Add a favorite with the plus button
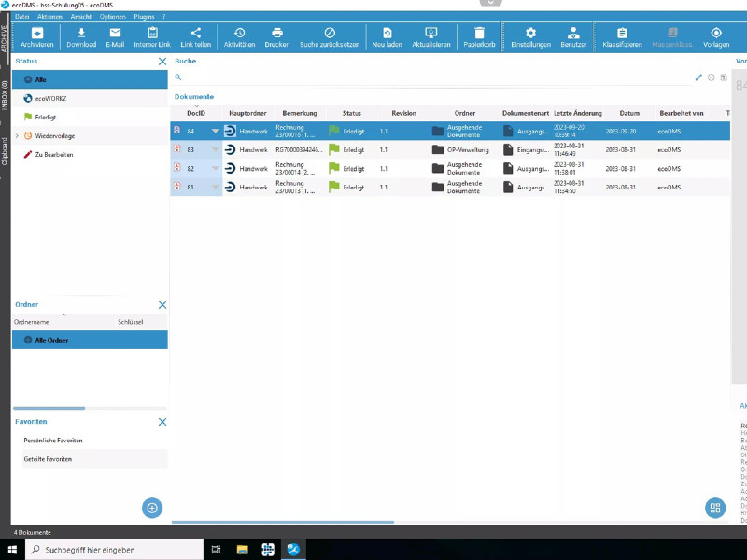This screenshot has height=560, width=747. click(x=152, y=508)
